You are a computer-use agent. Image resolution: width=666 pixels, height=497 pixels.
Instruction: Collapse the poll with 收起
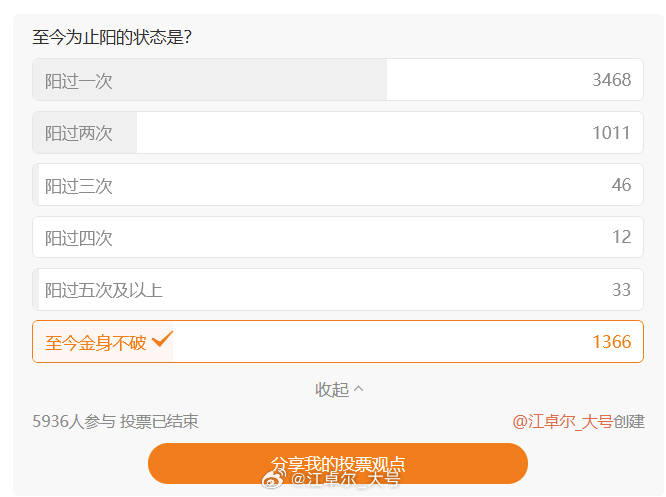pyautogui.click(x=339, y=389)
